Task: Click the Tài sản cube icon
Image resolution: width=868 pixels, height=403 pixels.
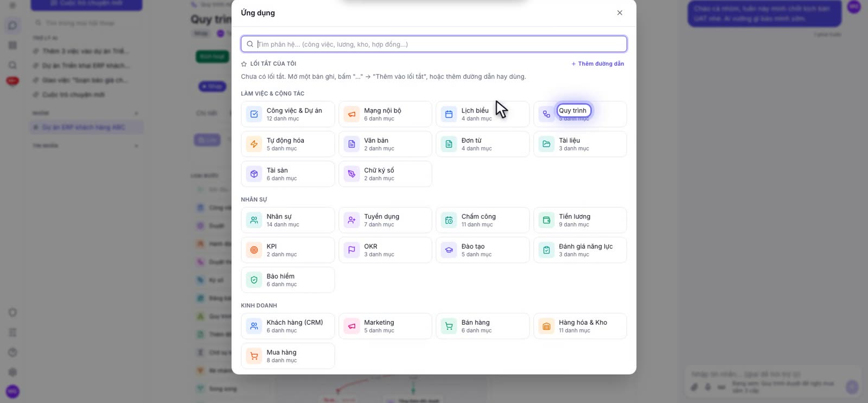Action: pyautogui.click(x=254, y=174)
